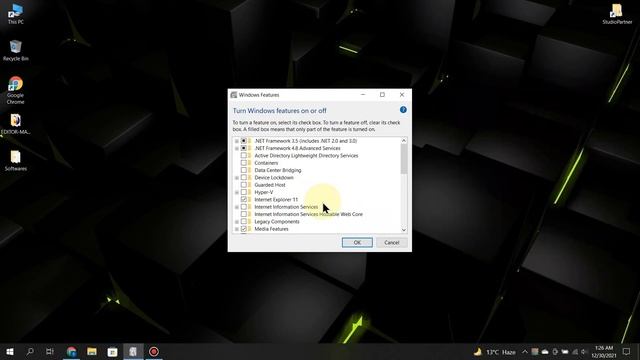Screen dimensions: 640x360
Task: Turn on the Hyper-V checkbox
Action: (x=244, y=192)
